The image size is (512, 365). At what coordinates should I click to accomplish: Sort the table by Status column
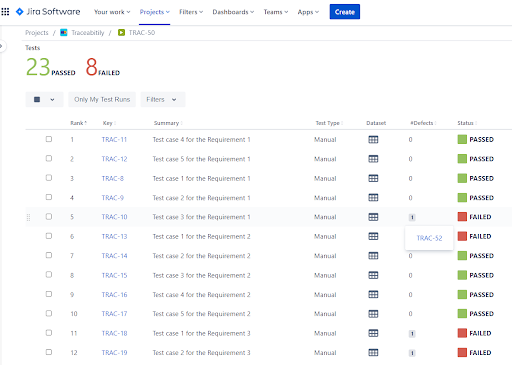pos(467,123)
